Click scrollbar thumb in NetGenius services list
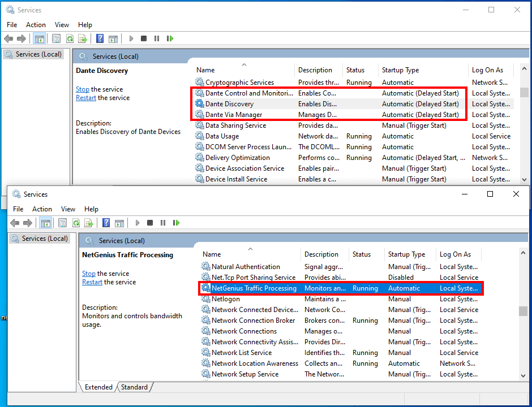 (523, 311)
